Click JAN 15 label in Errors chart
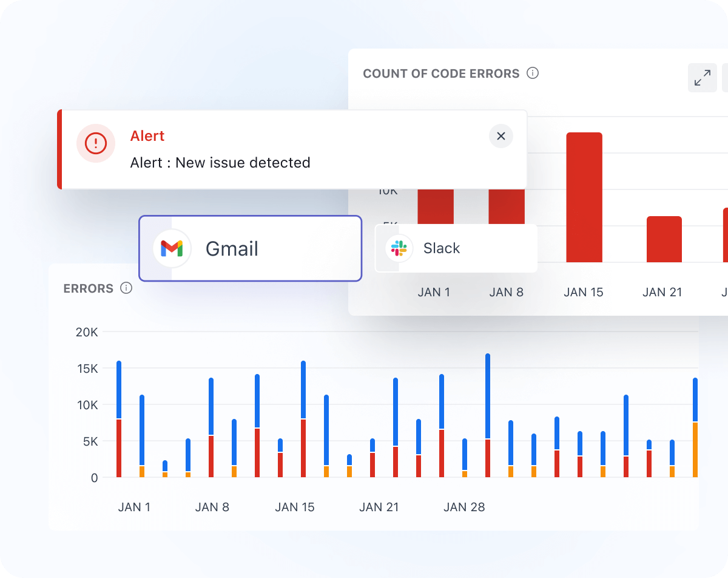The width and height of the screenshot is (728, 578). (x=295, y=507)
